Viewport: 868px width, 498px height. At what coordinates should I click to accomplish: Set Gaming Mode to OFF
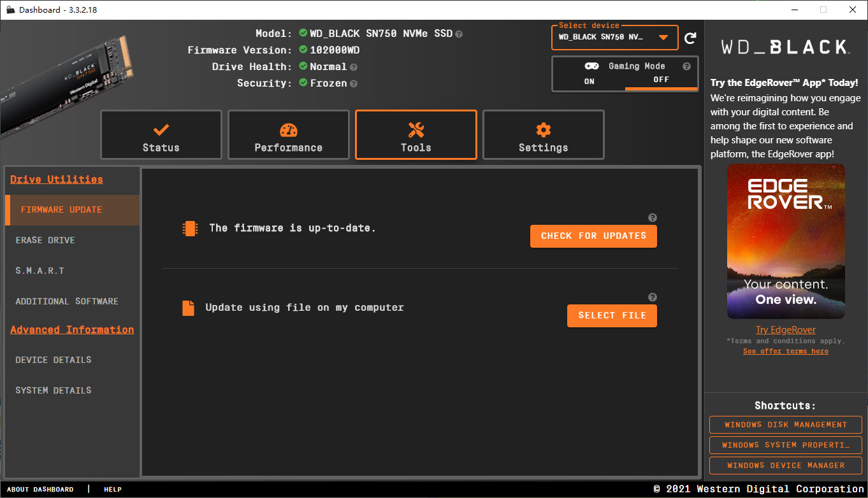coord(662,80)
